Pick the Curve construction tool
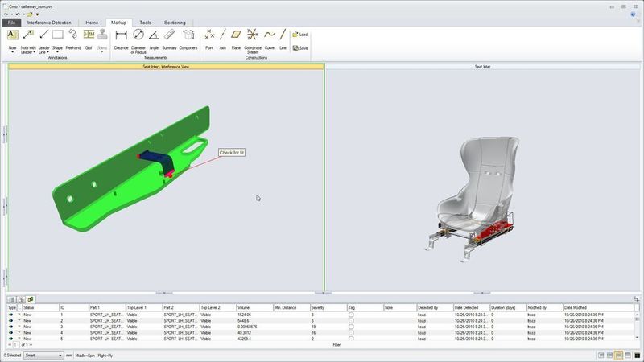This screenshot has width=644, height=362. (x=270, y=37)
